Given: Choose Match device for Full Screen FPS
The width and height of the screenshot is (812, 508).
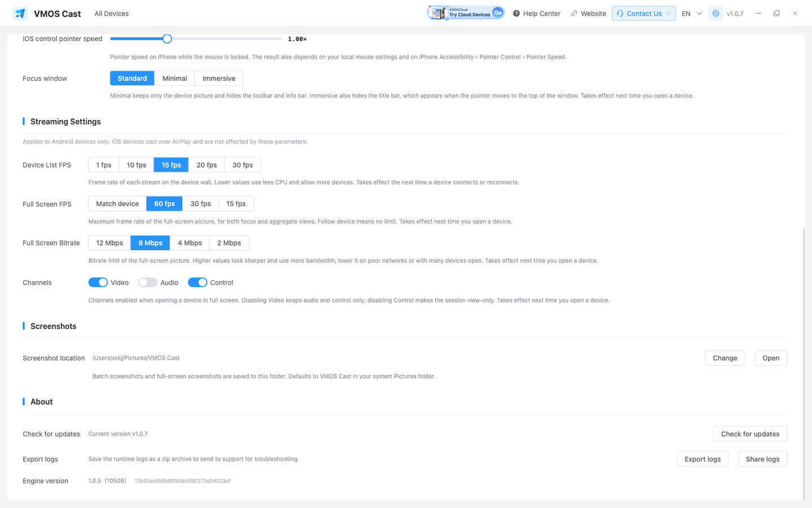Looking at the screenshot, I should (x=117, y=204).
